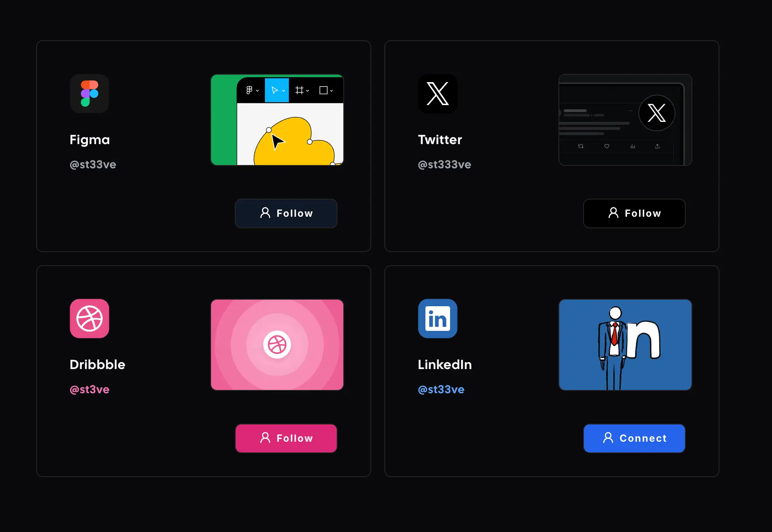Open the LinkedIn businessman illustration thumbnail
772x532 pixels.
pos(625,345)
